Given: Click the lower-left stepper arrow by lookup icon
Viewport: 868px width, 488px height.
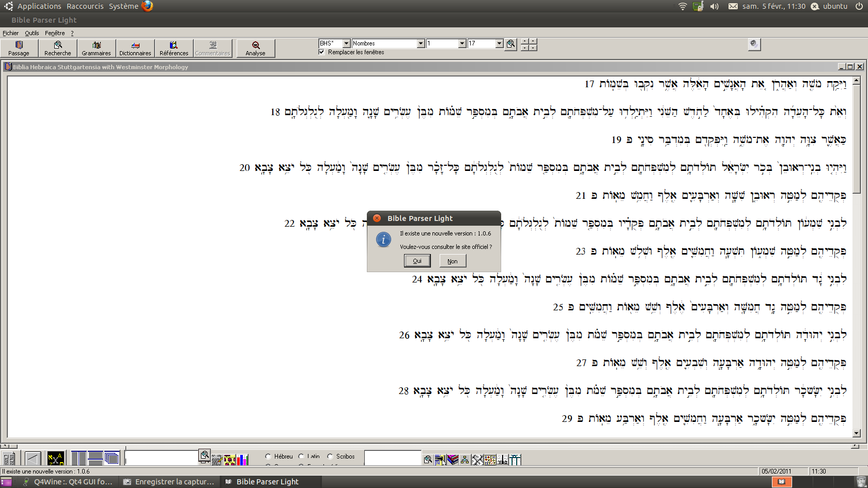Looking at the screenshot, I should 524,48.
